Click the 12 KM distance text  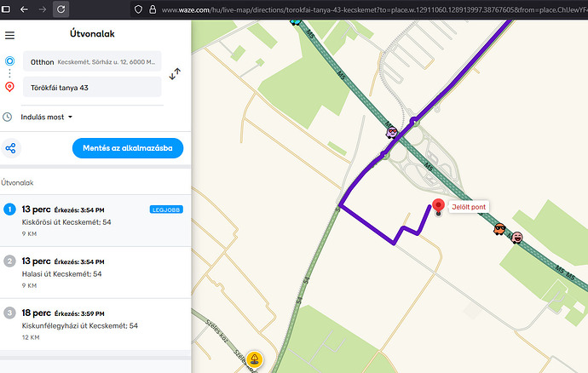click(31, 337)
